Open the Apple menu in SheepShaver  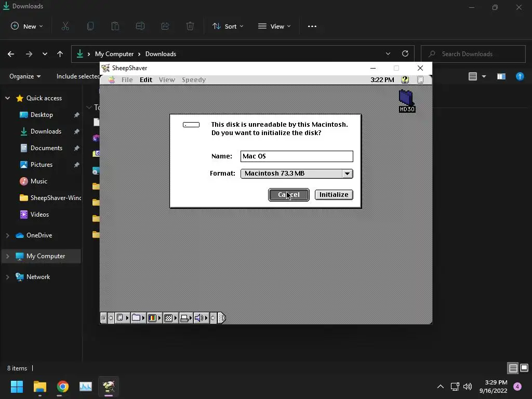tap(112, 79)
